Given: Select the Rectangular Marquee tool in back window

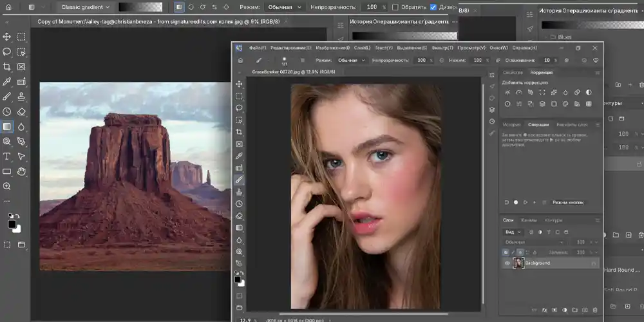Looking at the screenshot, I should 21,37.
